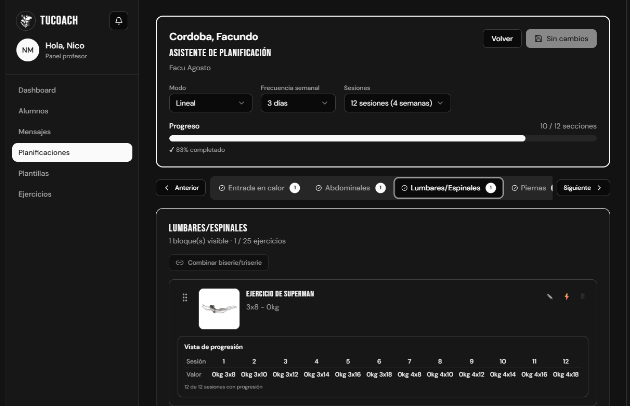630x406 pixels.
Task: Click session 12 value 0kg 4x18
Action: 566,374
